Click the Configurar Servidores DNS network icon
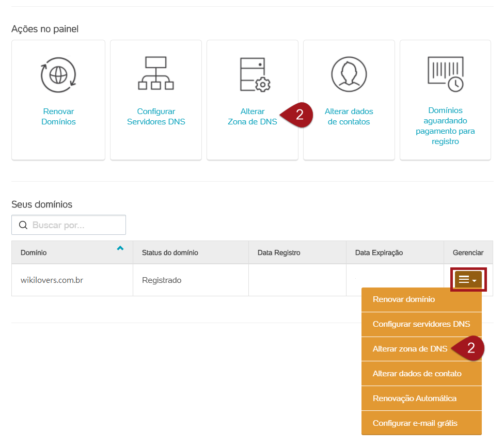 pyautogui.click(x=156, y=73)
